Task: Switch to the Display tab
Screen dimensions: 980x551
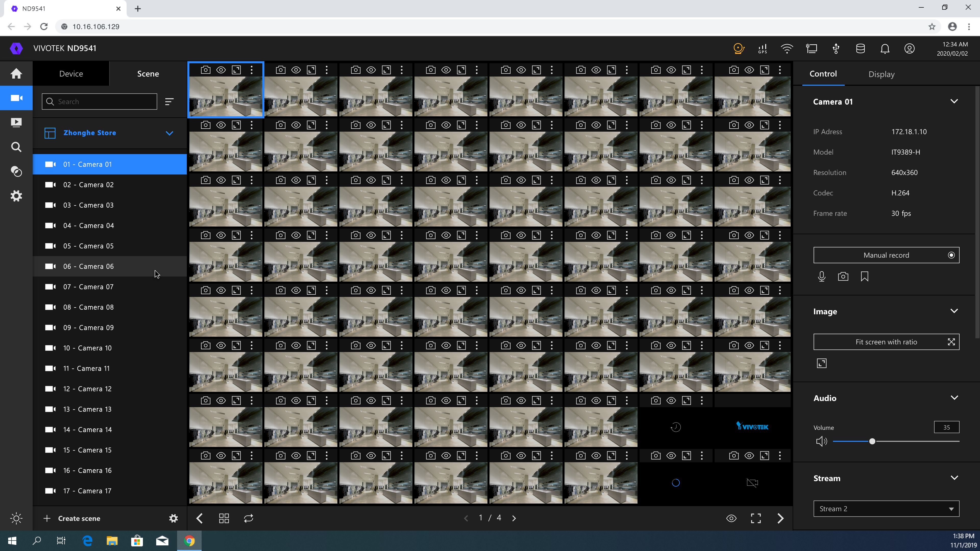Action: click(x=881, y=74)
